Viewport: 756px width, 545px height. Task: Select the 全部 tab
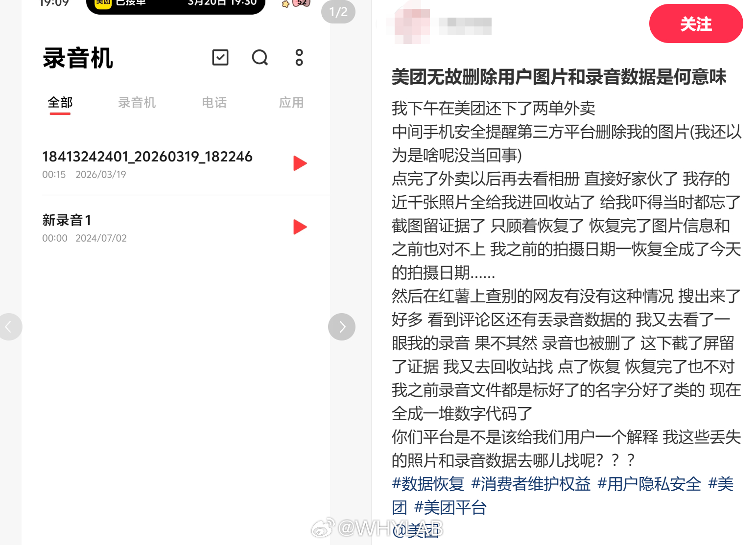(x=60, y=103)
